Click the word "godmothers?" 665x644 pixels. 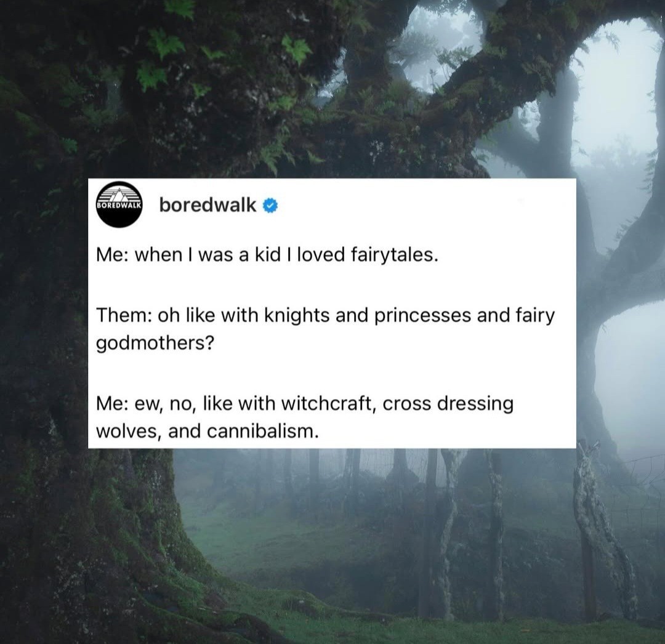point(156,343)
